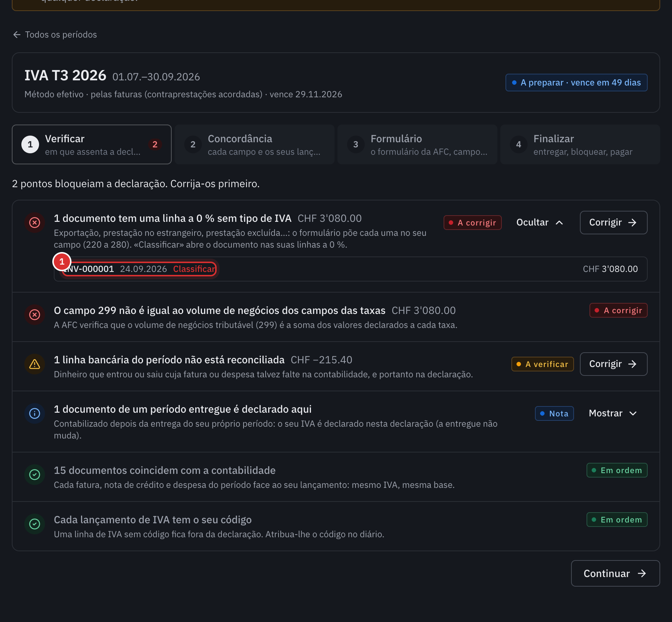Click the red error icon beside campo 299
The width and height of the screenshot is (672, 622).
[x=35, y=315]
